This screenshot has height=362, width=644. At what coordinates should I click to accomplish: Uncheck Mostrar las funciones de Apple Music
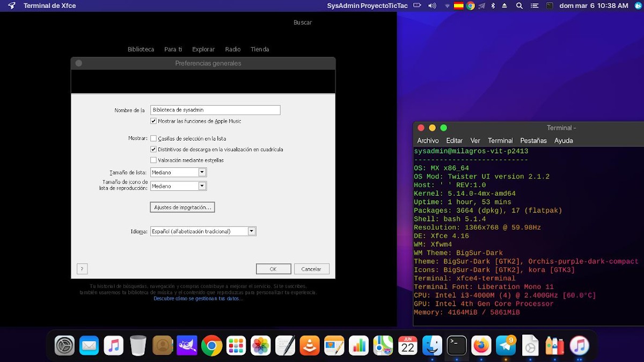(153, 121)
